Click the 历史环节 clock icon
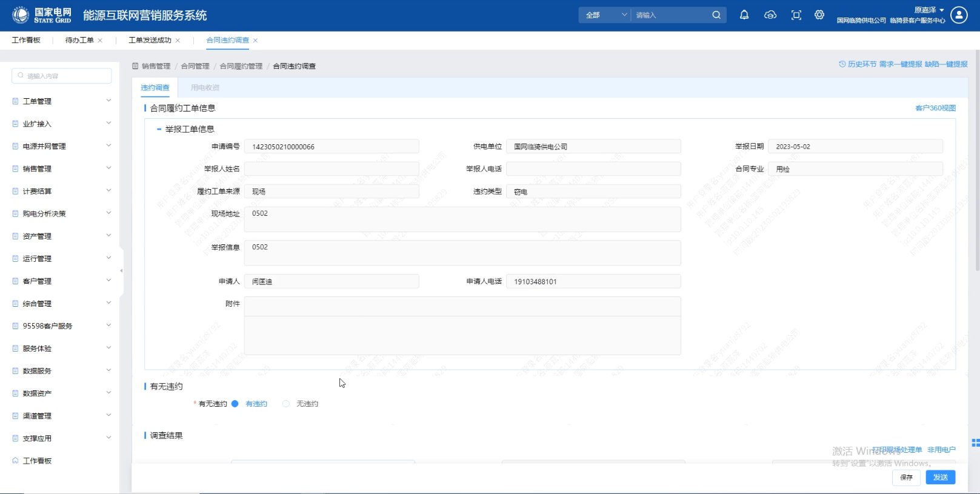 coord(842,64)
